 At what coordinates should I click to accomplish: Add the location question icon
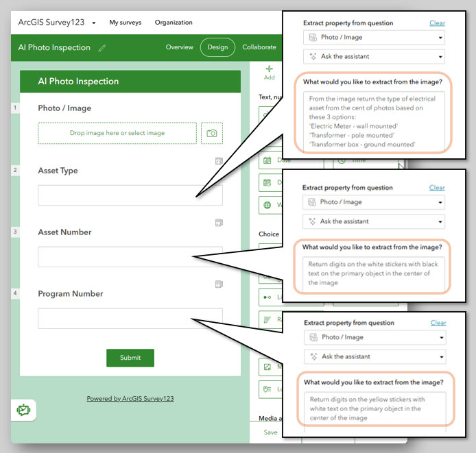click(x=267, y=389)
